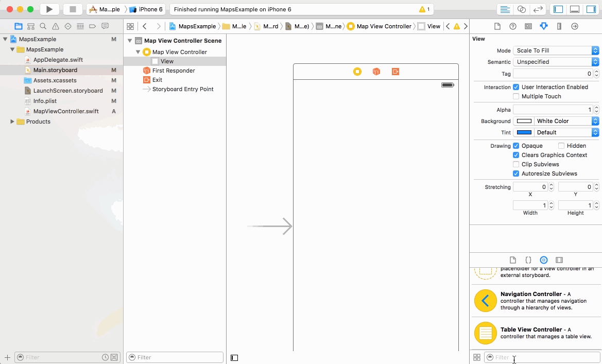Image resolution: width=602 pixels, height=364 pixels.
Task: Open the Background color dropdown
Action: 566,121
